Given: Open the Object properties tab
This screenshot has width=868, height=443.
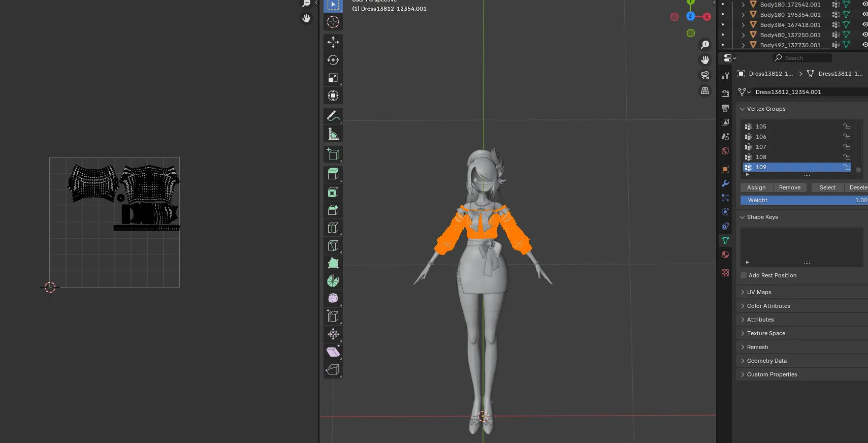Looking at the screenshot, I should click(x=725, y=169).
